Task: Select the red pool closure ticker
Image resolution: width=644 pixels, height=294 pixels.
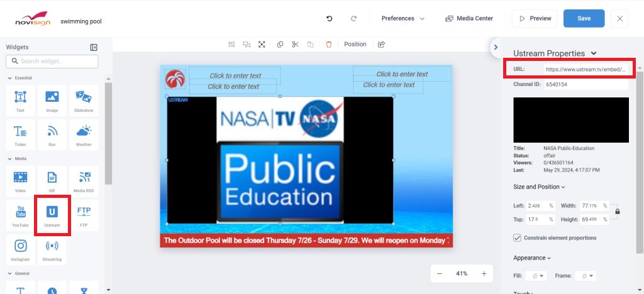Action: pos(306,240)
